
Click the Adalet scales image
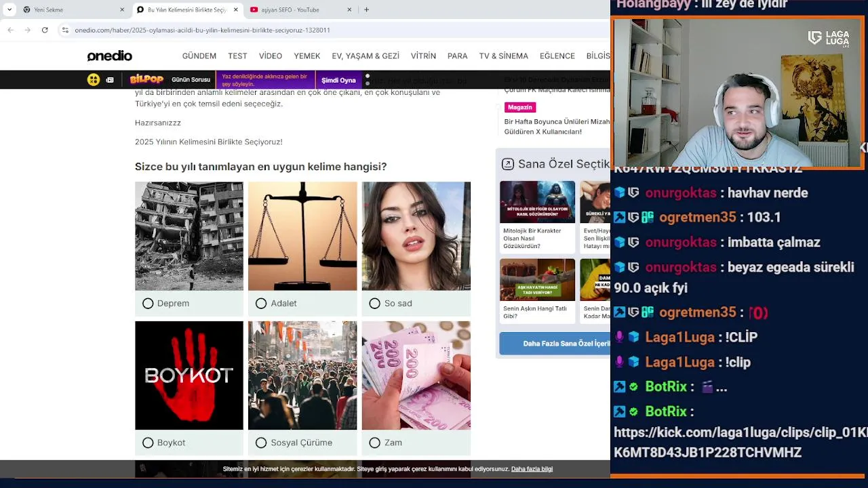(302, 236)
